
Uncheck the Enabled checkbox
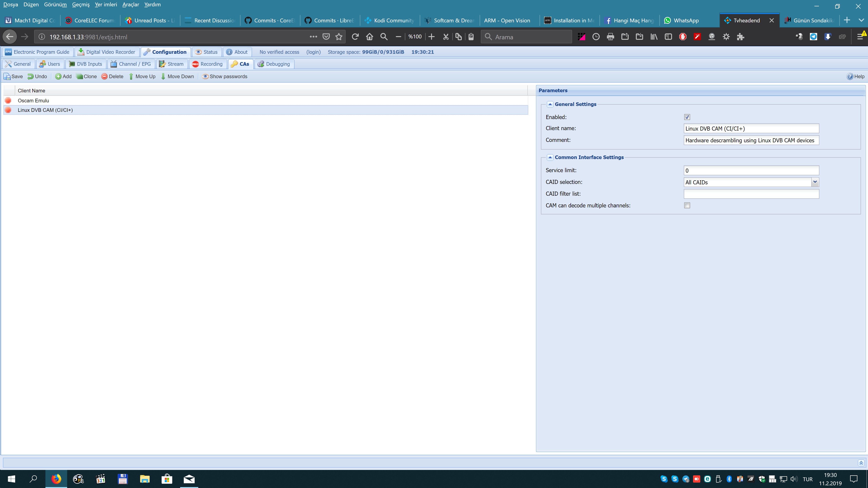click(687, 117)
